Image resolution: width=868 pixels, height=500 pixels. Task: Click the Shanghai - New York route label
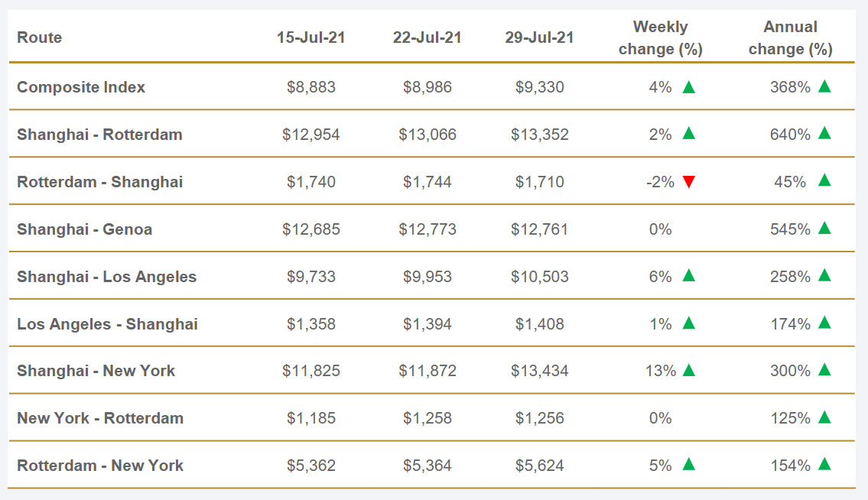tap(96, 371)
